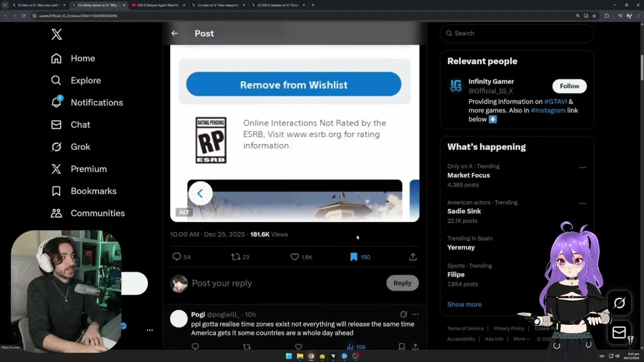
Task: Open the Filipe trend
Action: (456, 275)
